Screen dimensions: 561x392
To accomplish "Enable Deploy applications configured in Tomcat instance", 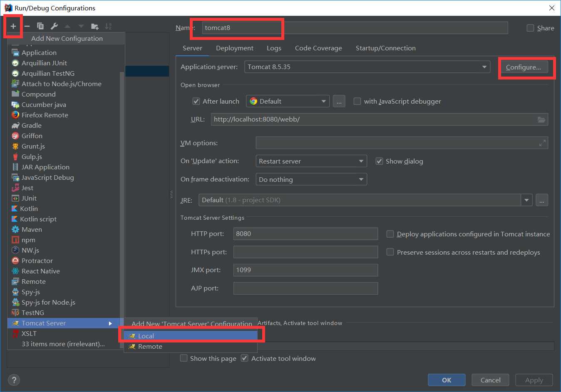I will click(390, 234).
